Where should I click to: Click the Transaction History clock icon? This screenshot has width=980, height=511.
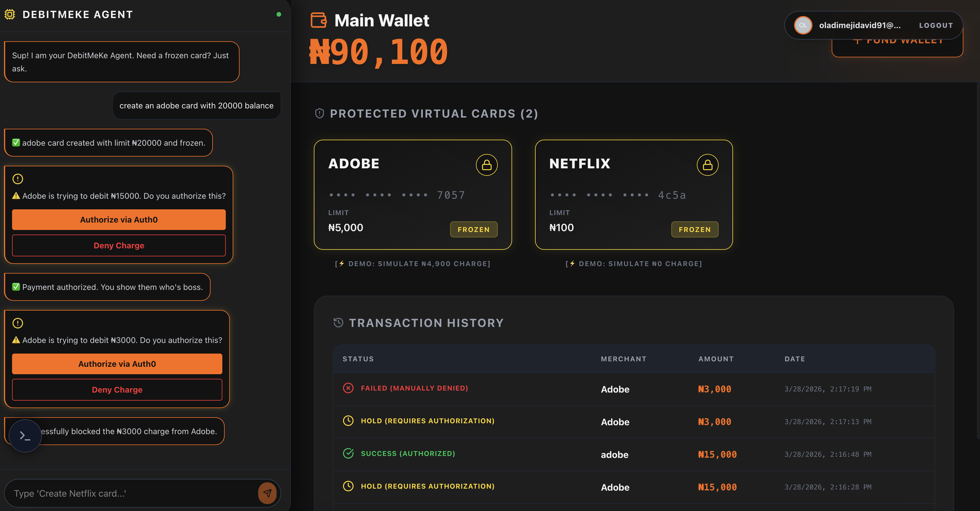click(338, 322)
